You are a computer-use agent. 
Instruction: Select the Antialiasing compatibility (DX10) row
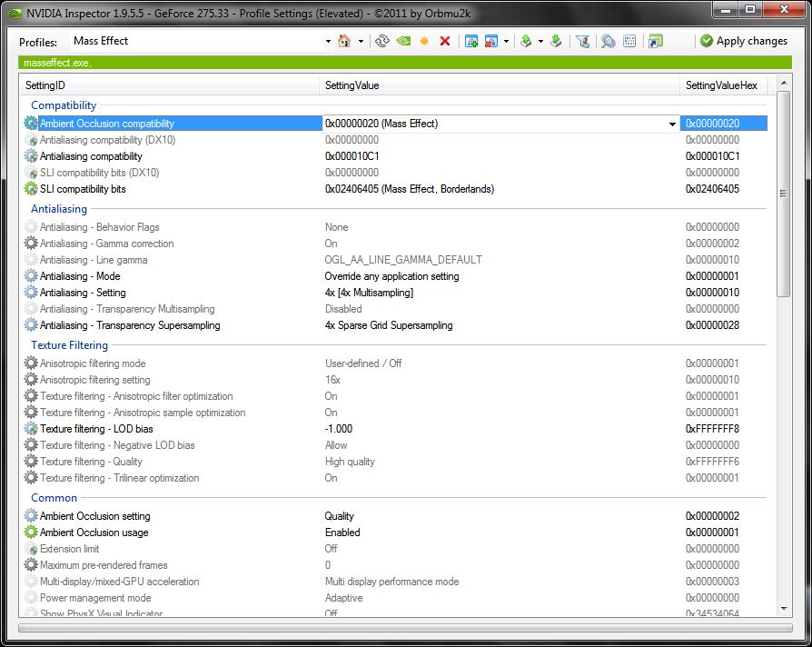[394, 140]
